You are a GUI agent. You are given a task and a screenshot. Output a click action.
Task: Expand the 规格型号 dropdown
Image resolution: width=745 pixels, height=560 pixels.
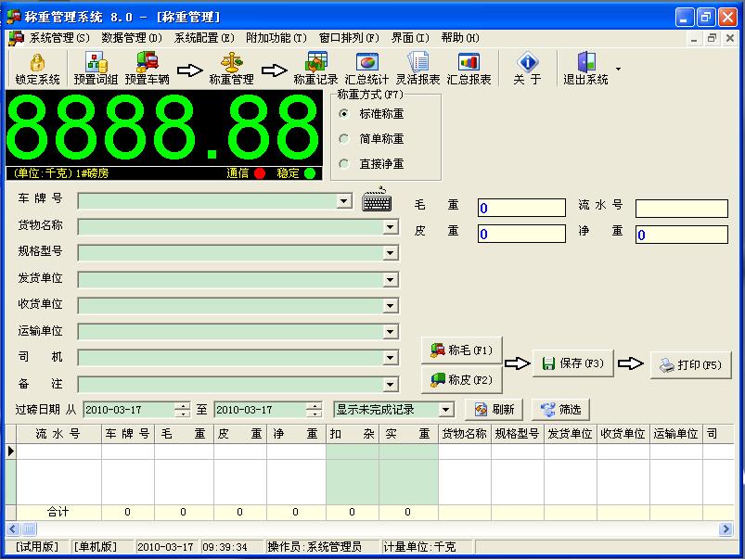[391, 253]
